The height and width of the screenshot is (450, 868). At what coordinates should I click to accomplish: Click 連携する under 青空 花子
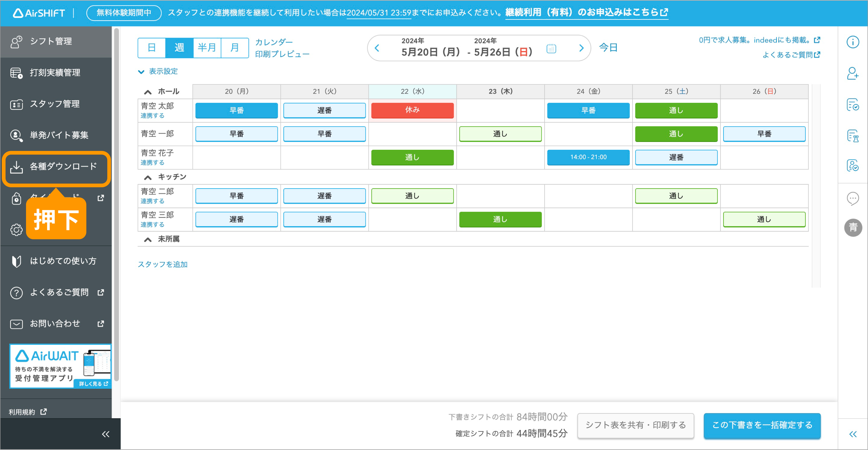[152, 163]
